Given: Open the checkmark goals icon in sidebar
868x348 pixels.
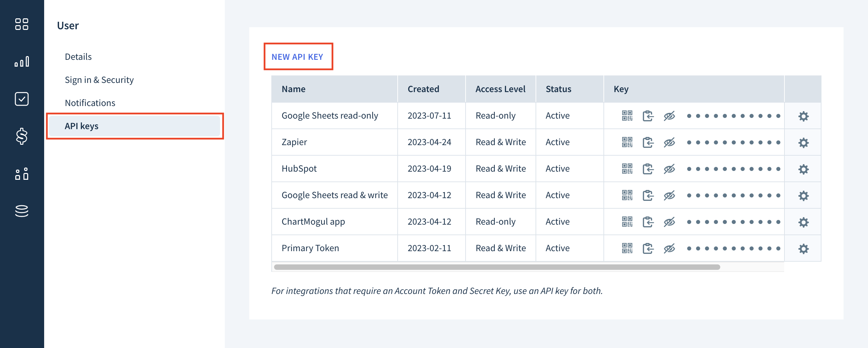Looking at the screenshot, I should [x=22, y=99].
